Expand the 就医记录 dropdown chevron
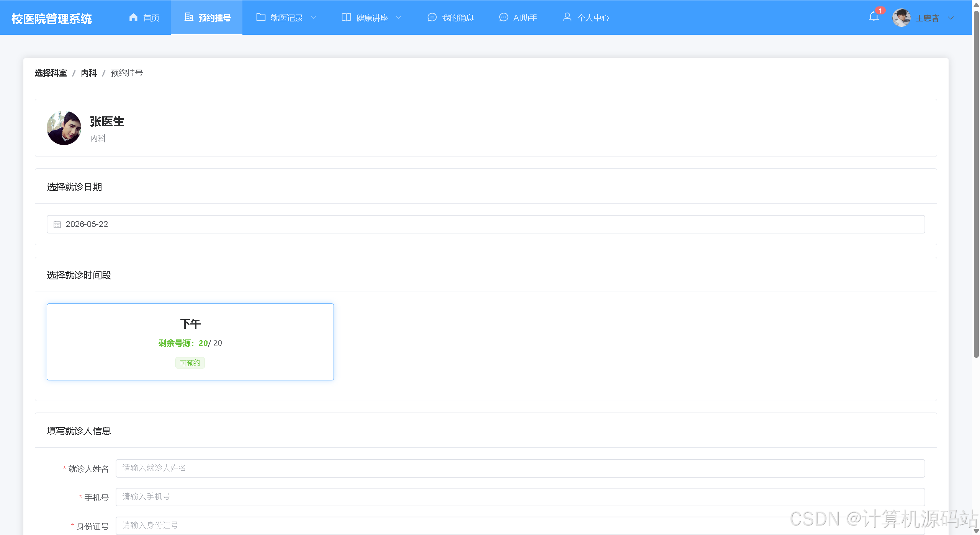980x535 pixels. (x=313, y=18)
